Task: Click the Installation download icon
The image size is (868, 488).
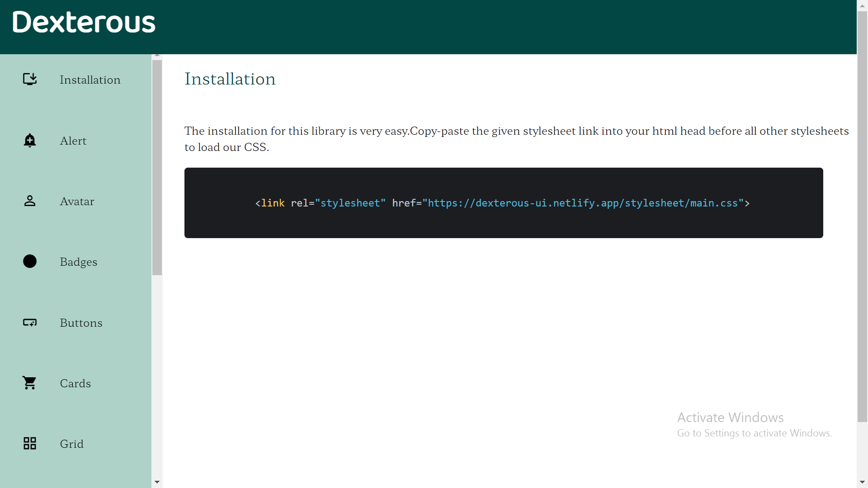Action: 29,79
